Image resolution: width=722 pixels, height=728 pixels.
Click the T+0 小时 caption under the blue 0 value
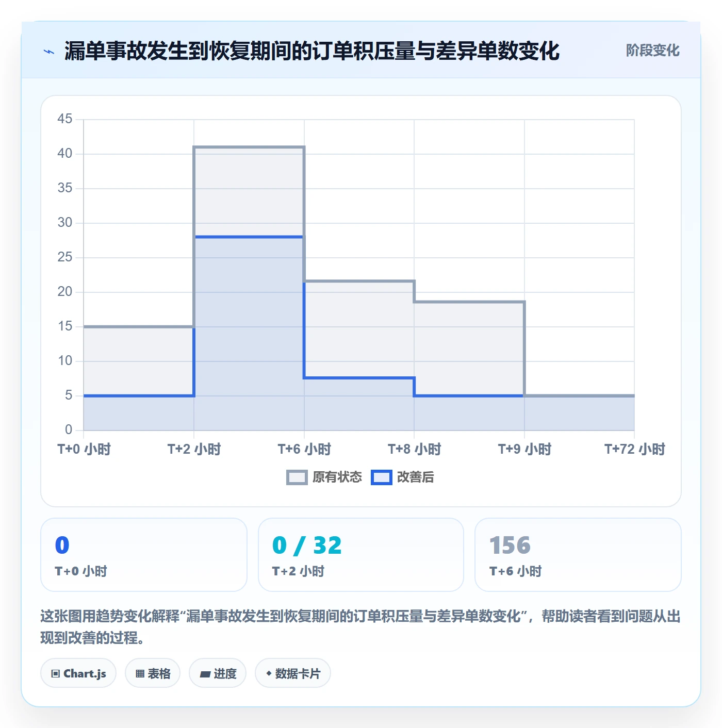(x=81, y=571)
